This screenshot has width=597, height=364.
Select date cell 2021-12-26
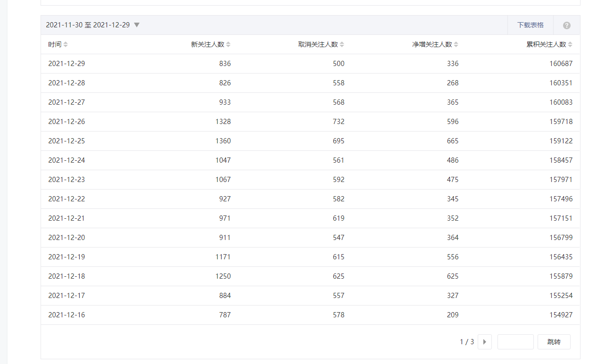point(66,122)
